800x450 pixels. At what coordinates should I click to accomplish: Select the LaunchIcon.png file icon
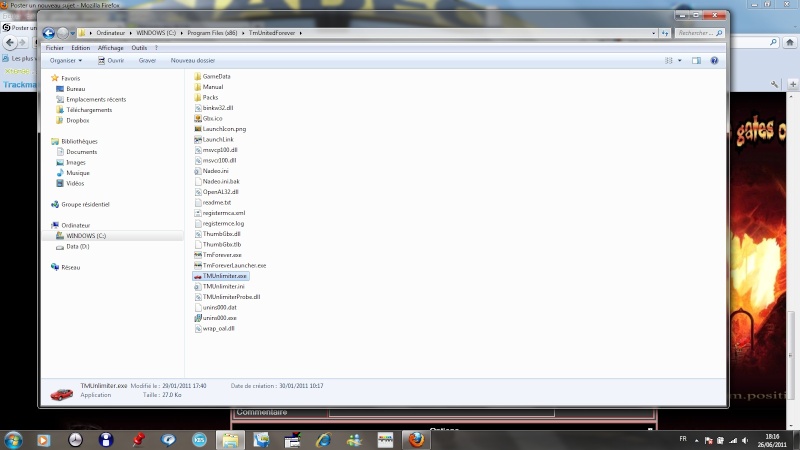198,129
